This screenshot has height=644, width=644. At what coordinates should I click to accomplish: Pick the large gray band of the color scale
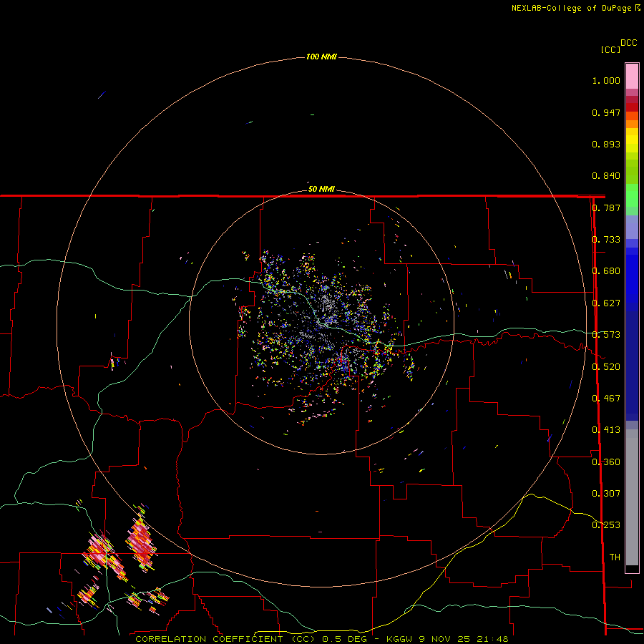click(632, 497)
